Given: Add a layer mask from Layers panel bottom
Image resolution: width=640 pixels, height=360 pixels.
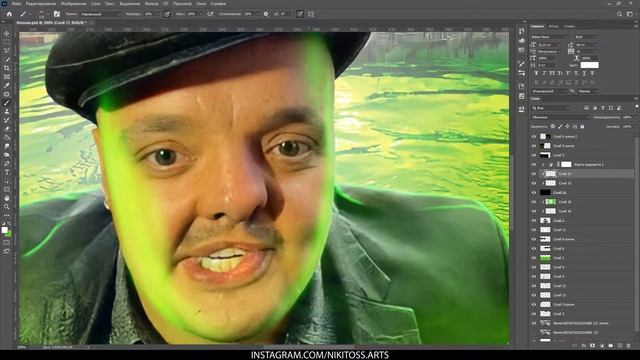Looking at the screenshot, I should click(x=593, y=346).
